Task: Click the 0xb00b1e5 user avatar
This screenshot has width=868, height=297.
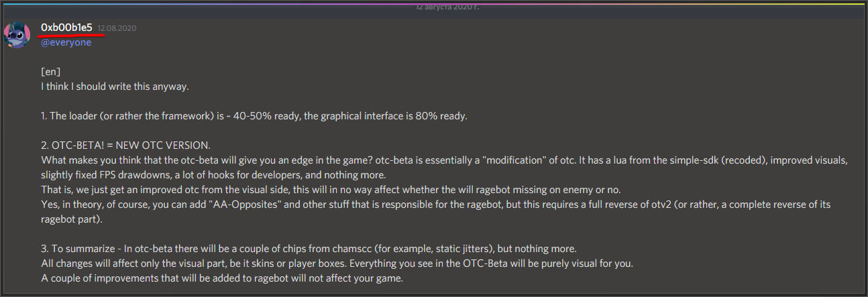Action: click(17, 34)
